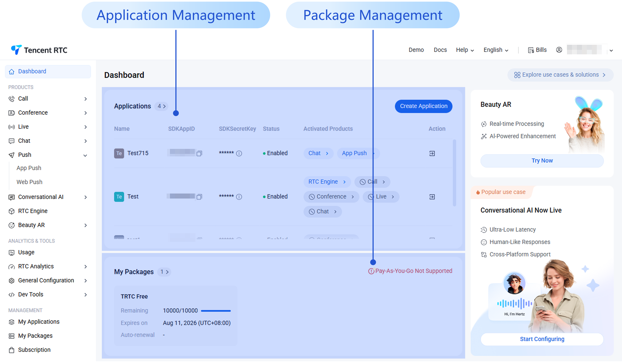The width and height of the screenshot is (622, 364).
Task: Open App Push under Push
Action: [x=29, y=168]
